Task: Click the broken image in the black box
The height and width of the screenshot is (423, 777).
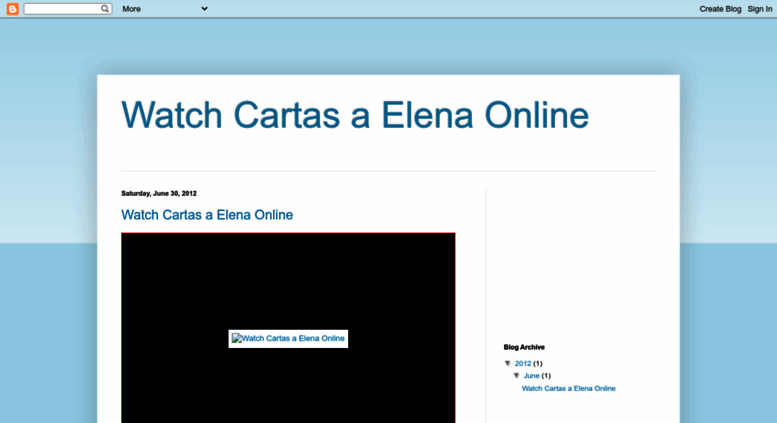Action: coord(288,338)
